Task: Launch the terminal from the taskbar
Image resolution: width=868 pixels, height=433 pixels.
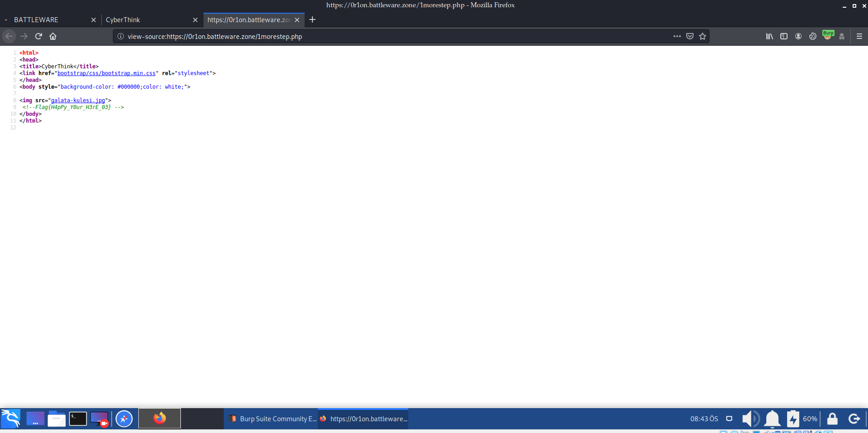Action: pyautogui.click(x=78, y=419)
